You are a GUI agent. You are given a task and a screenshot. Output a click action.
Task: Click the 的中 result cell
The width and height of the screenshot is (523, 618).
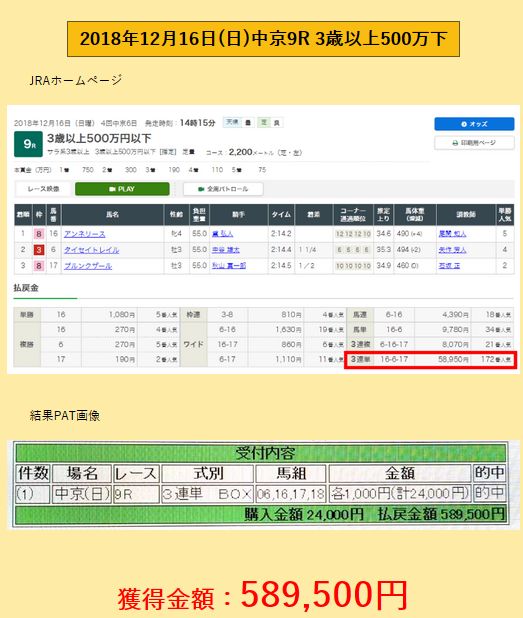(489, 494)
